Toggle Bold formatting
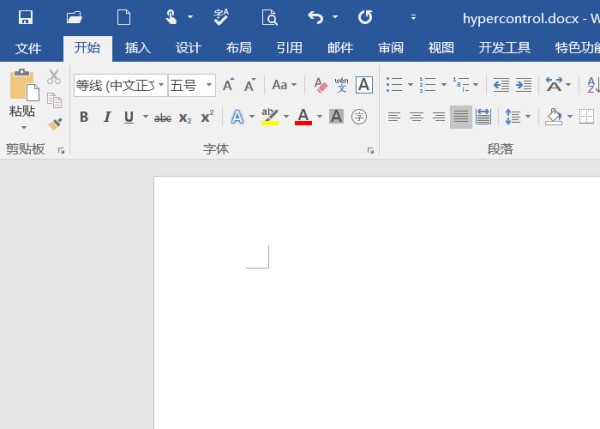The image size is (600, 429). click(84, 117)
